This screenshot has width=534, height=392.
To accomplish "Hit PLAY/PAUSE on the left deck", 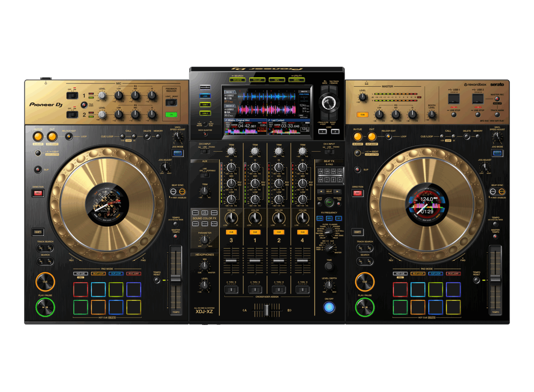I will pos(45,307).
